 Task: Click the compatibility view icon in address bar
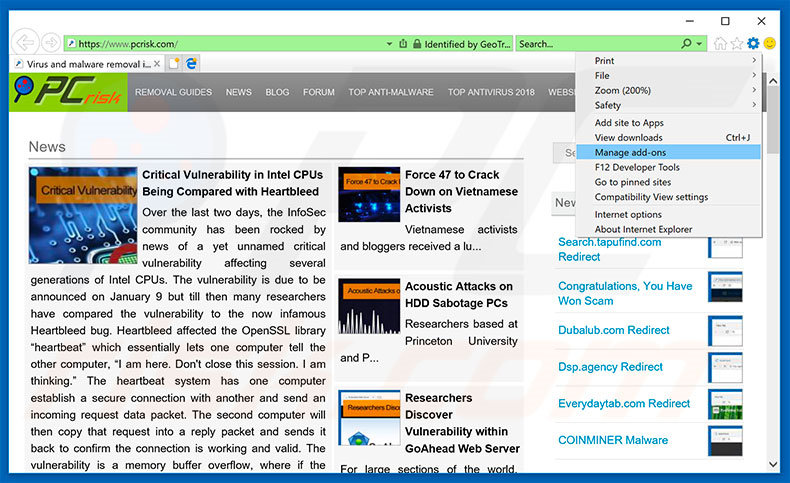coord(403,44)
